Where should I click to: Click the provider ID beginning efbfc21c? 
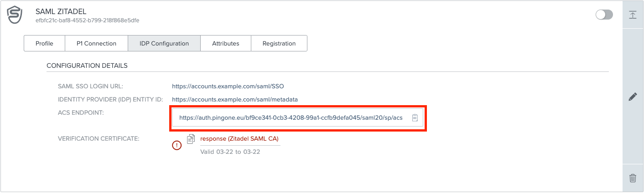pyautogui.click(x=88, y=20)
